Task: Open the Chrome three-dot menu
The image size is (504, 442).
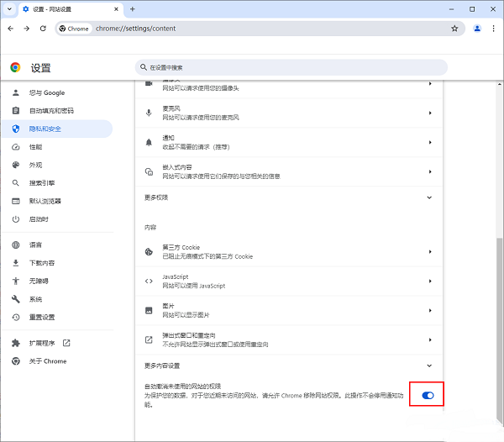Action: [x=493, y=29]
